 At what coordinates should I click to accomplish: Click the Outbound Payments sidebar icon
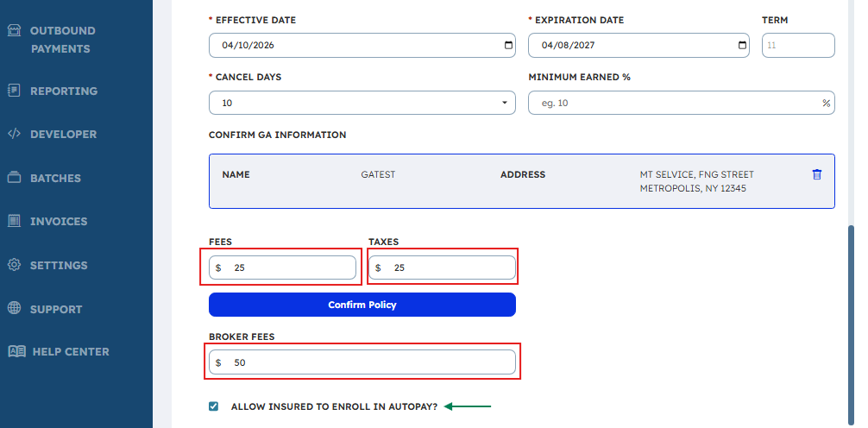pos(14,30)
